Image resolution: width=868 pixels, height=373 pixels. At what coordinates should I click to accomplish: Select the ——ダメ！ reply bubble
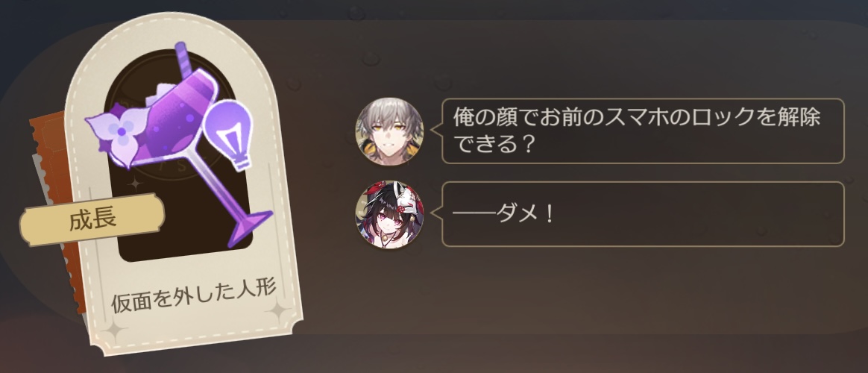(643, 214)
